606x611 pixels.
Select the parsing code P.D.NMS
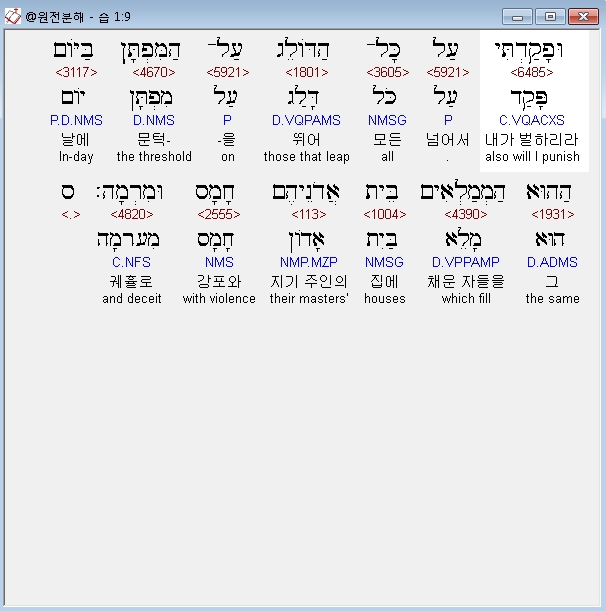pyautogui.click(x=76, y=120)
